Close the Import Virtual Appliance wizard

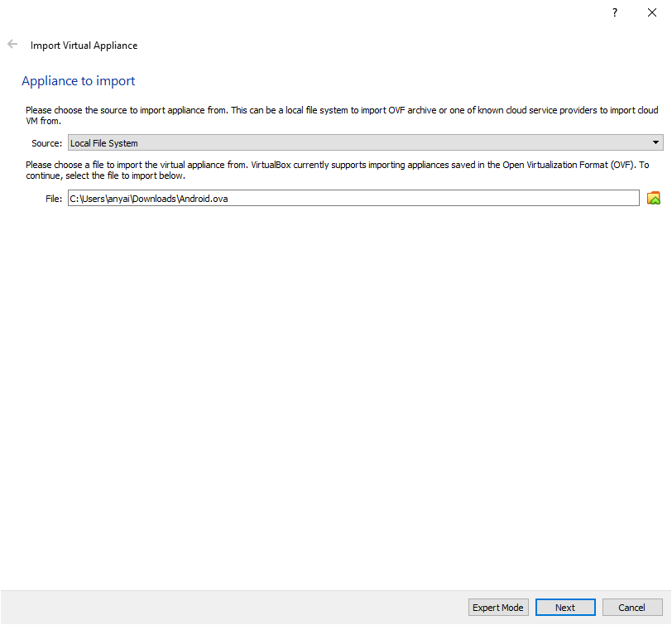652,12
